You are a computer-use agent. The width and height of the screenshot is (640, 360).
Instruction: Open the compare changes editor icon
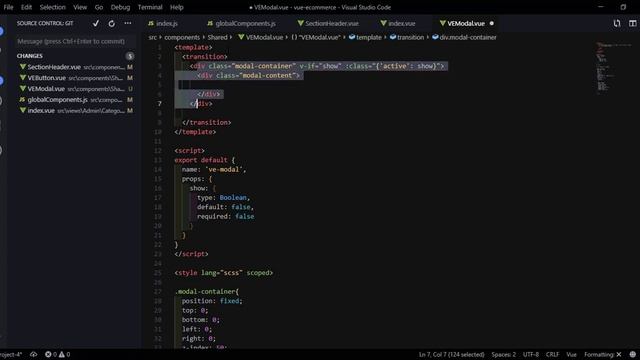[x=617, y=24]
